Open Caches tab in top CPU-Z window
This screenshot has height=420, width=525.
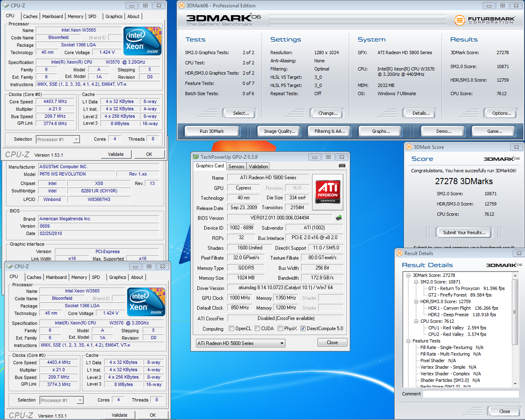click(x=30, y=16)
